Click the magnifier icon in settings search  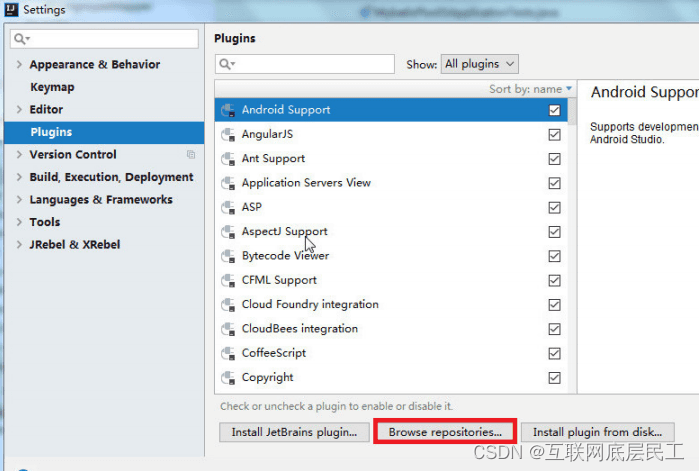[21, 39]
